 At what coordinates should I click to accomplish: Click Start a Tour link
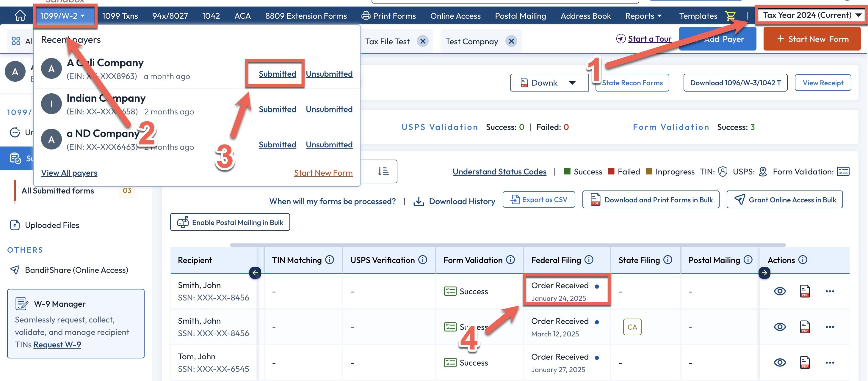click(650, 39)
